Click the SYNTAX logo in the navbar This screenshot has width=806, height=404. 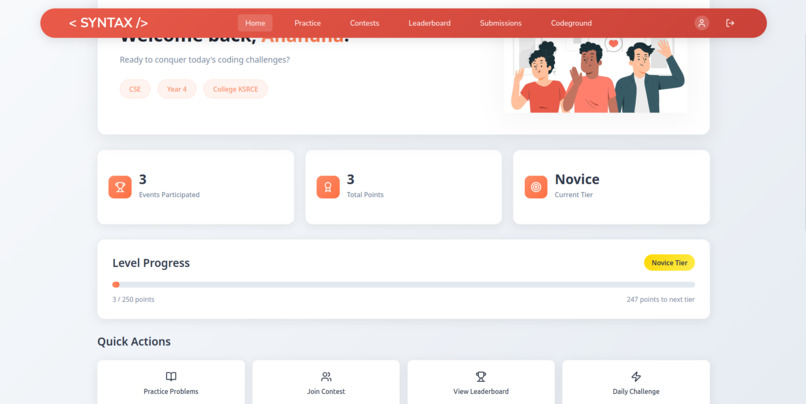[x=108, y=23]
